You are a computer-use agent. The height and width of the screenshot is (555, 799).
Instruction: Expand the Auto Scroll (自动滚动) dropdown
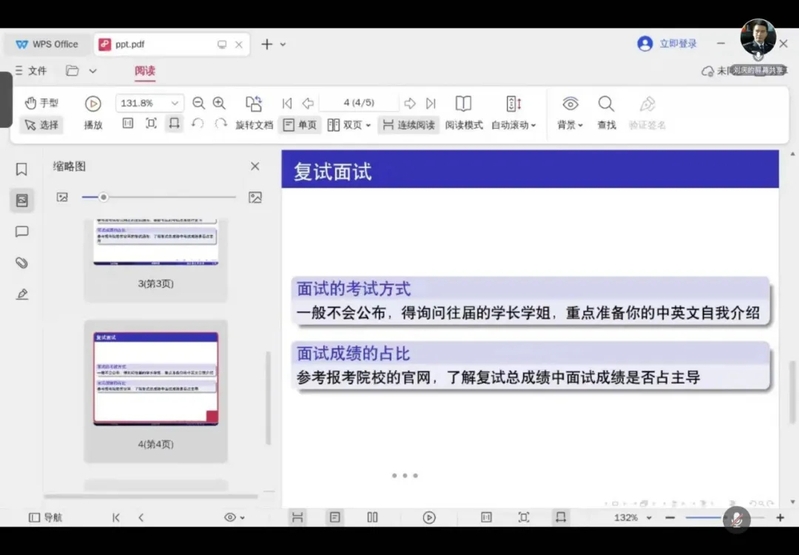click(x=514, y=112)
